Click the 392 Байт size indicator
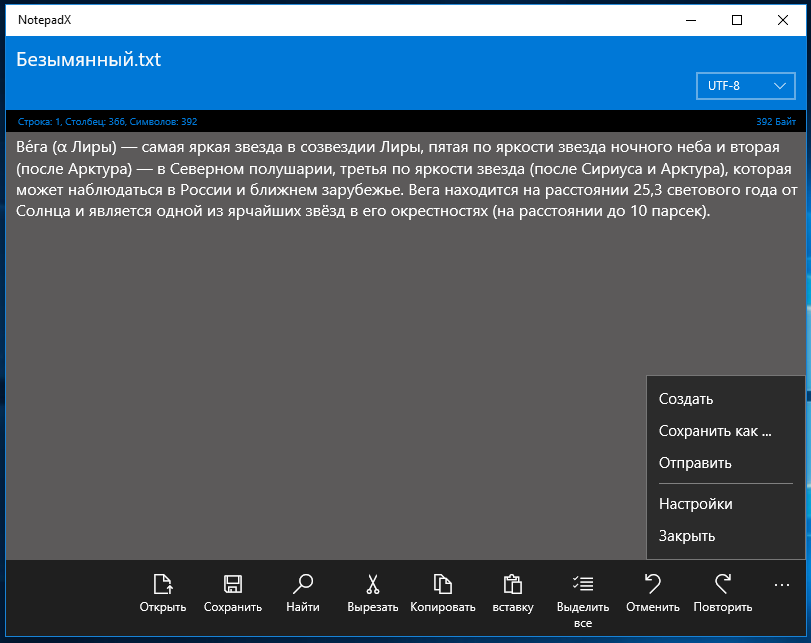Image resolution: width=811 pixels, height=643 pixels. [x=776, y=122]
